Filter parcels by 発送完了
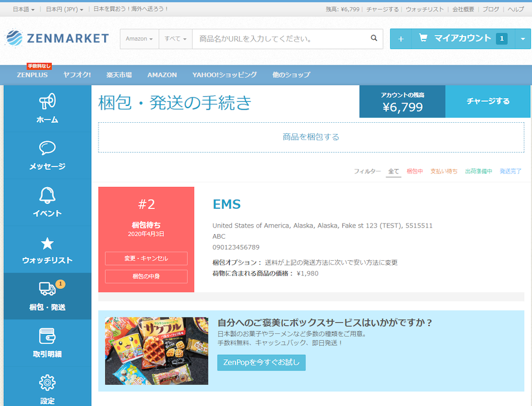 coord(510,171)
